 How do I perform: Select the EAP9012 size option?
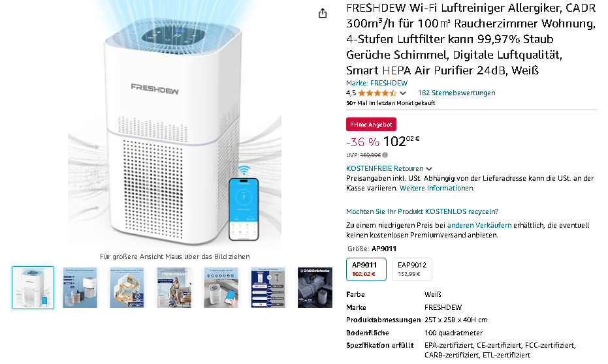[x=412, y=269]
